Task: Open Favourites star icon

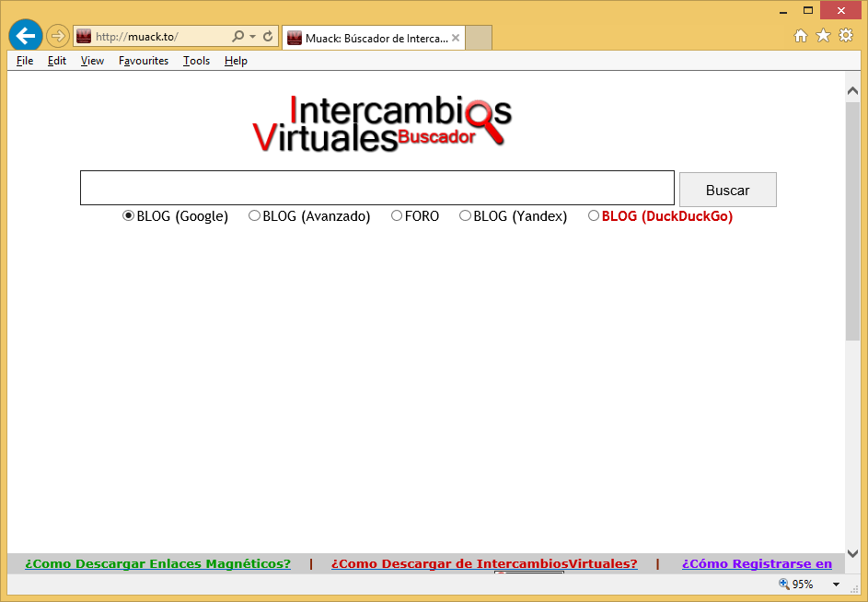Action: click(823, 36)
